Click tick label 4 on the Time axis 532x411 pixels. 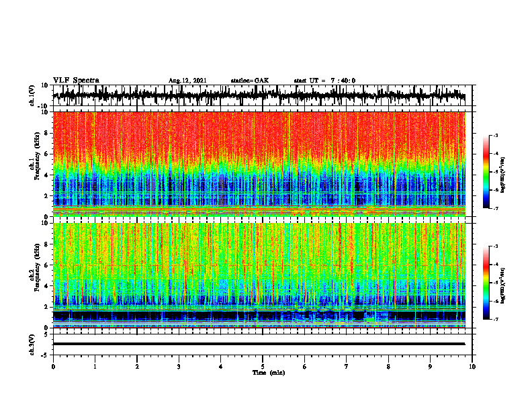221,367
